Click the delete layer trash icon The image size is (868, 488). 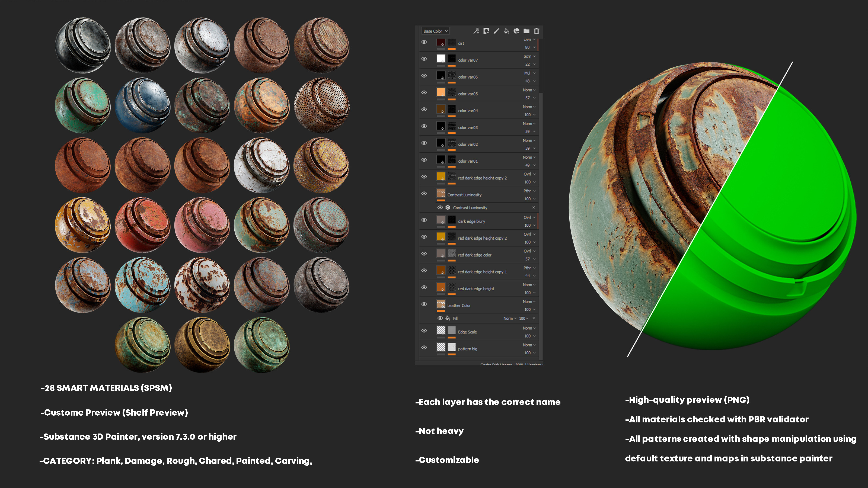click(537, 31)
